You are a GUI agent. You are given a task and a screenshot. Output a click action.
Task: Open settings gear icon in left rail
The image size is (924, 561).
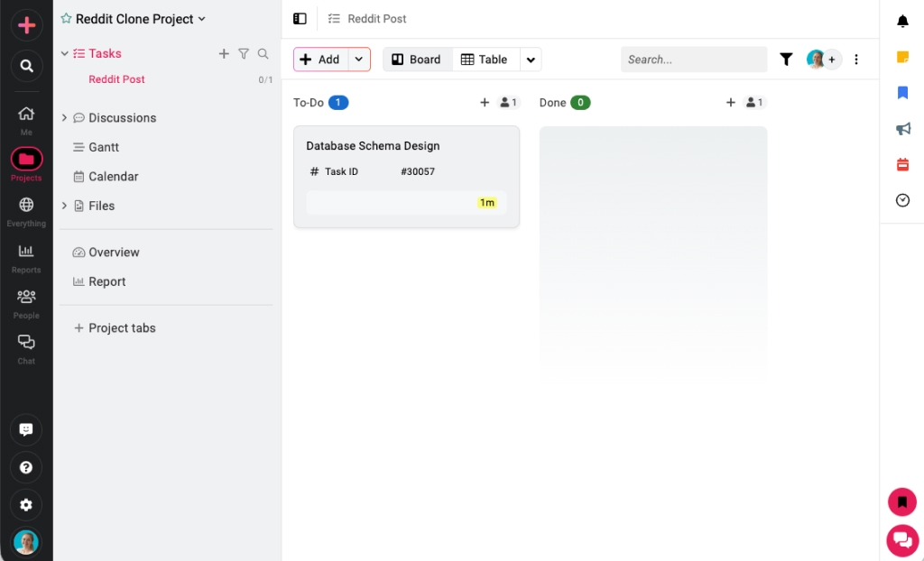(x=26, y=505)
